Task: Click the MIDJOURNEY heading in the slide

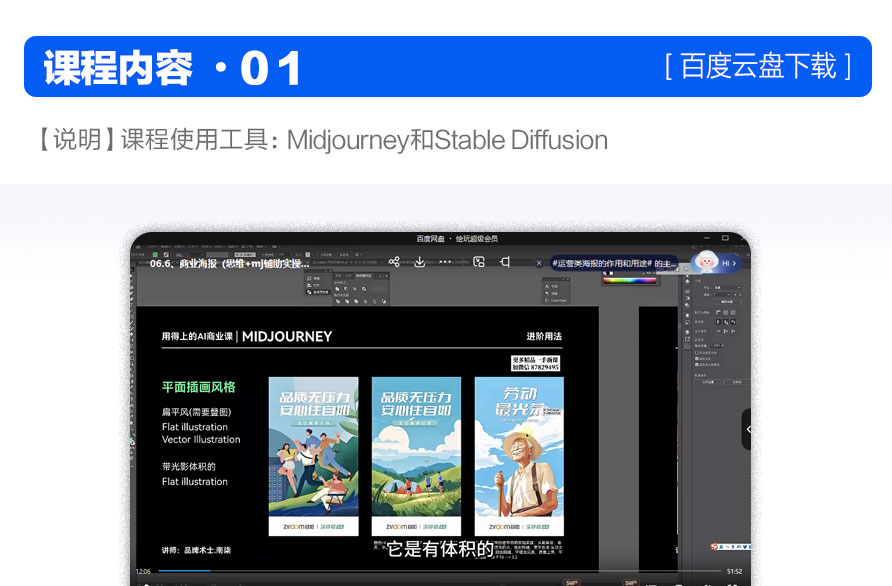Action: (x=287, y=336)
